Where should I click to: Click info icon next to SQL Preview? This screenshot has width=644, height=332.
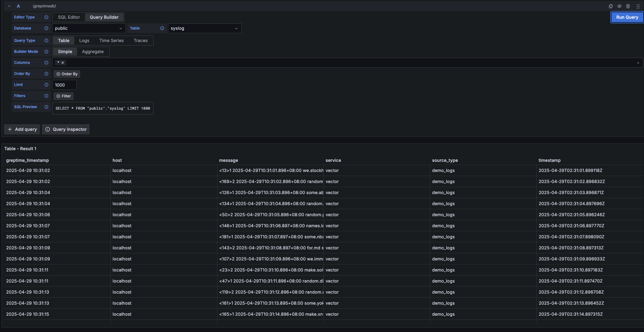pos(46,107)
